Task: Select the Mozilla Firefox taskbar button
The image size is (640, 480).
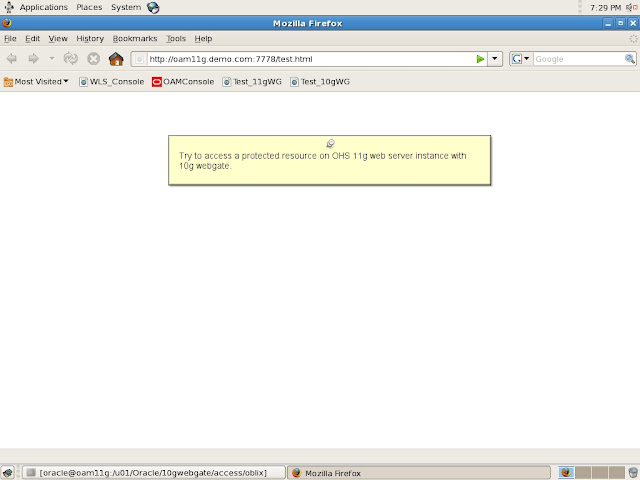Action: pos(419,473)
